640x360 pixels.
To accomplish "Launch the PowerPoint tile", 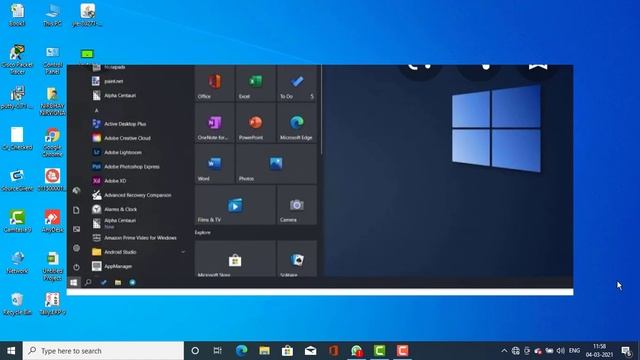I will (256, 123).
